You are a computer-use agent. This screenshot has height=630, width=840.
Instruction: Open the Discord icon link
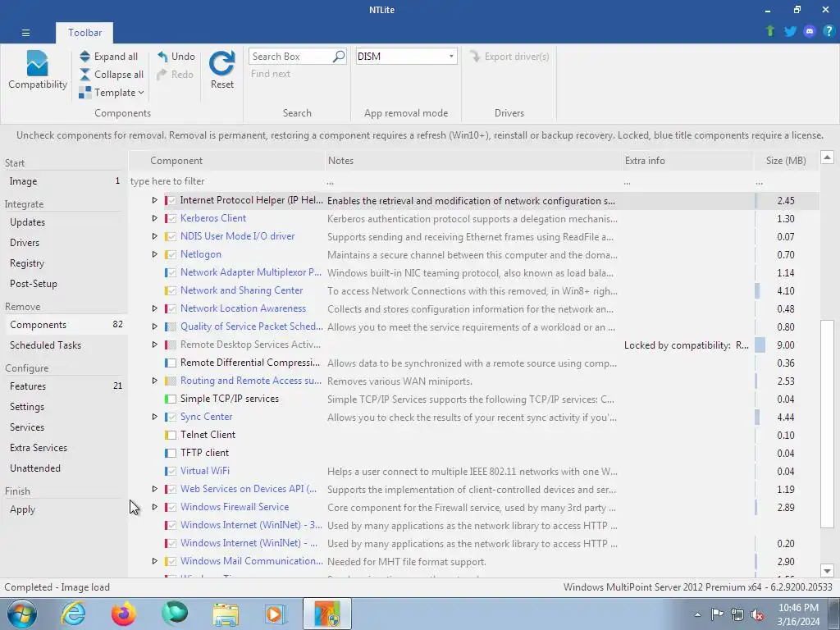(810, 31)
